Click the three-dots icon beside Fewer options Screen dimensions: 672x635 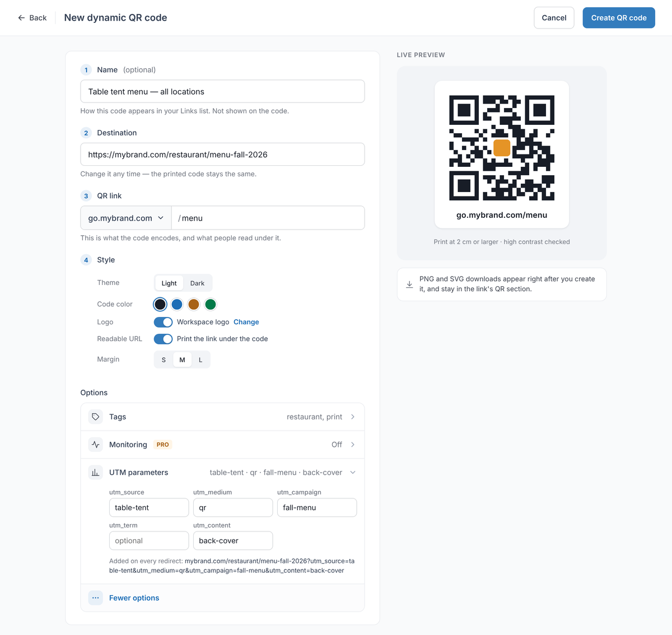[96, 598]
